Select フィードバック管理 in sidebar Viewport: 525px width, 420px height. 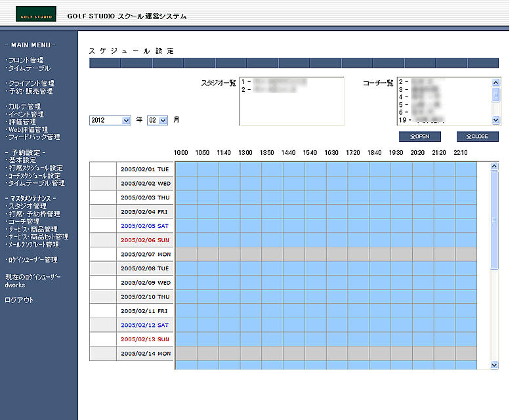tap(34, 137)
